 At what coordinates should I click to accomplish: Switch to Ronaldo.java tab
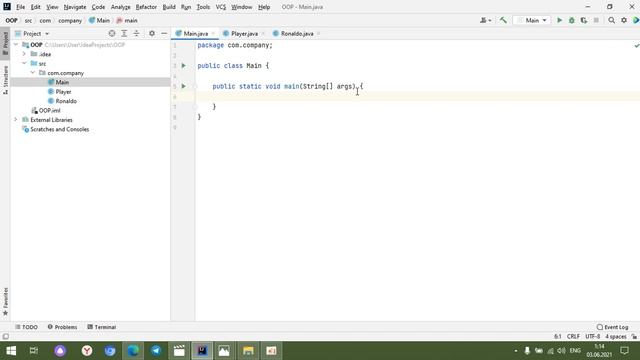(x=297, y=33)
